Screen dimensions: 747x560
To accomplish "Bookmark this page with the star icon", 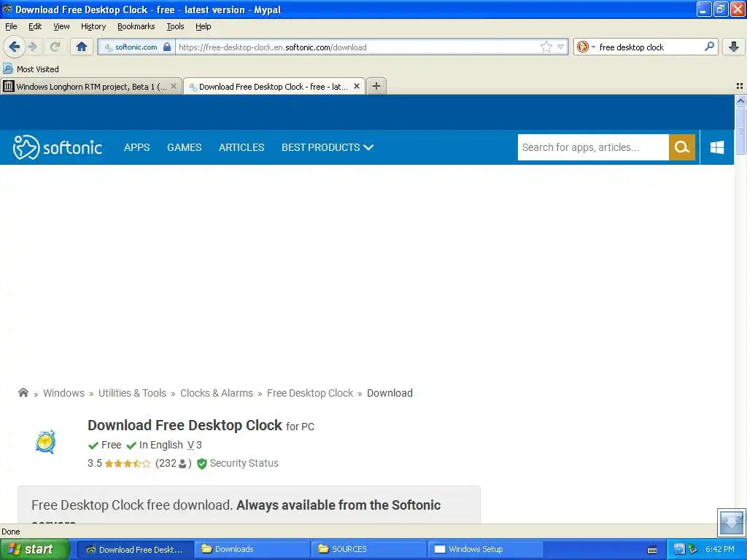I will [546, 47].
